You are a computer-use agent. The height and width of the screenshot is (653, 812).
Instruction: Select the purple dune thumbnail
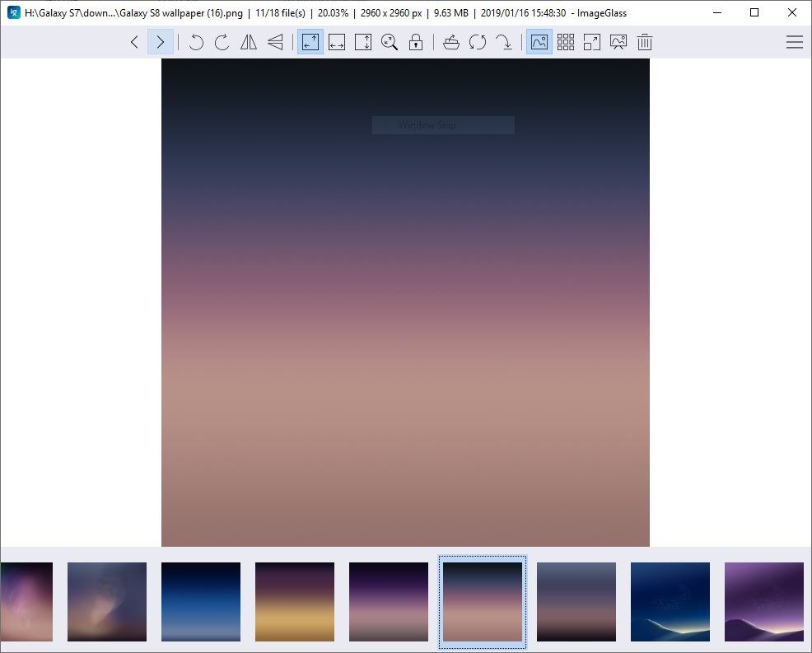pos(764,602)
